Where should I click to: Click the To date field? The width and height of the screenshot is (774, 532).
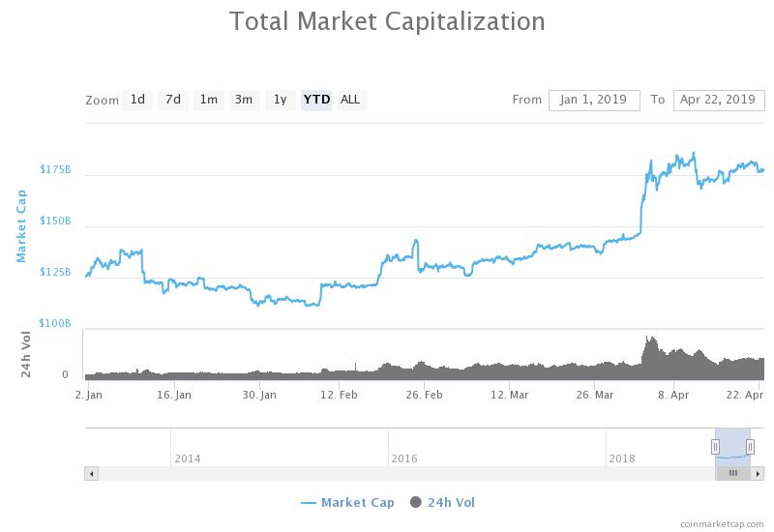coord(718,100)
